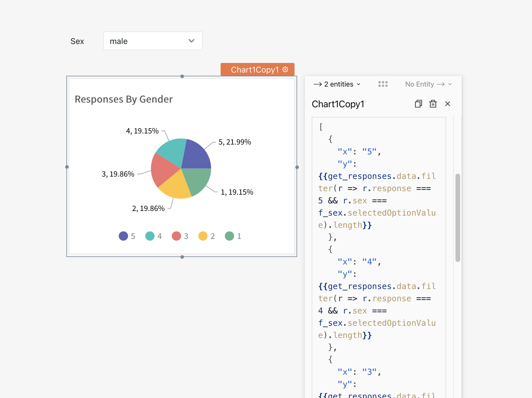
Task: Duplicate the widget using the copy icon
Action: 418,104
